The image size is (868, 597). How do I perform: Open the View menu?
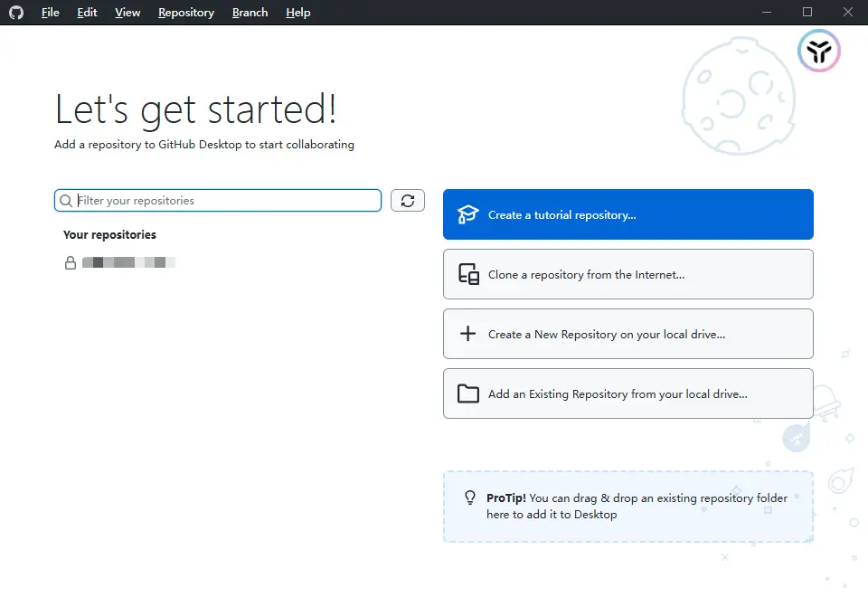(x=127, y=12)
